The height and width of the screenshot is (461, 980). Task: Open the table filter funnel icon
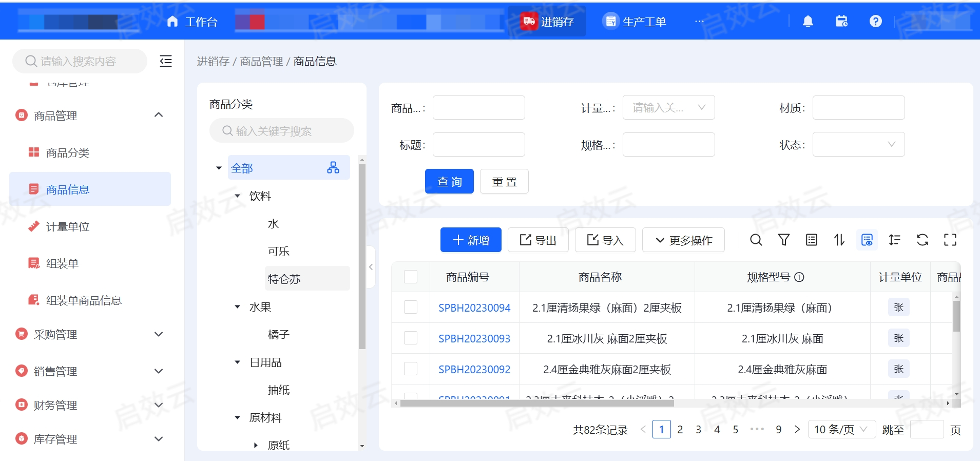pos(783,240)
